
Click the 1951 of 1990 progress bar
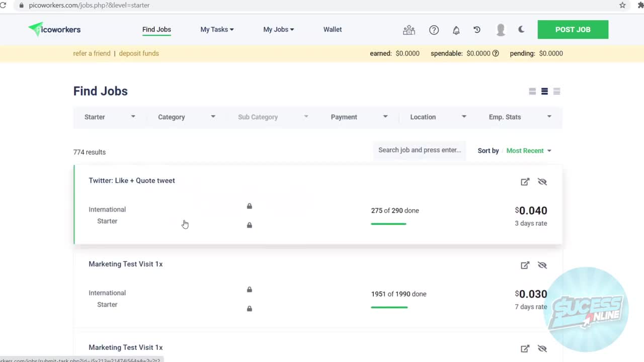(389, 307)
